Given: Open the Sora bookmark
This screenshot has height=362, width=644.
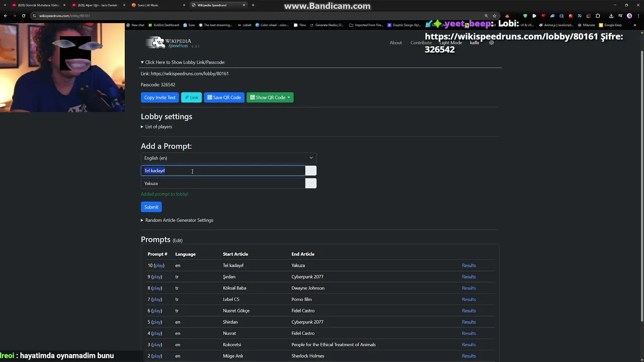Looking at the screenshot, I should point(189,25).
